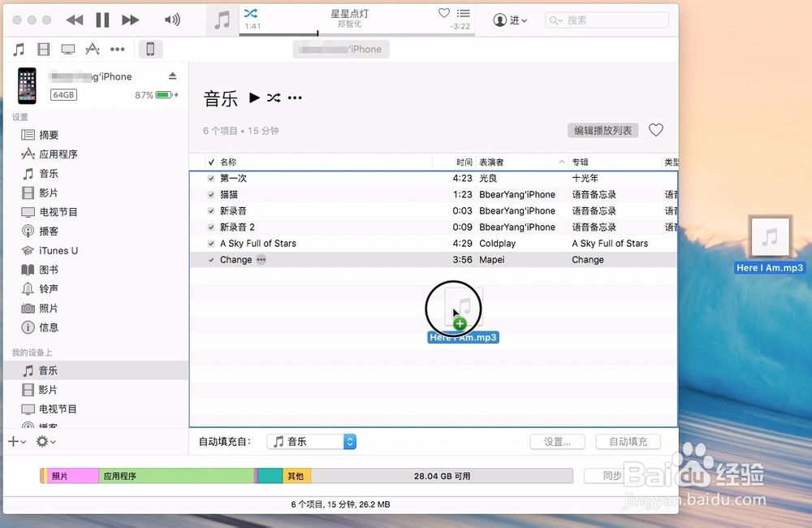Open 播客 in the sidebar
The image size is (812, 528).
41,231
